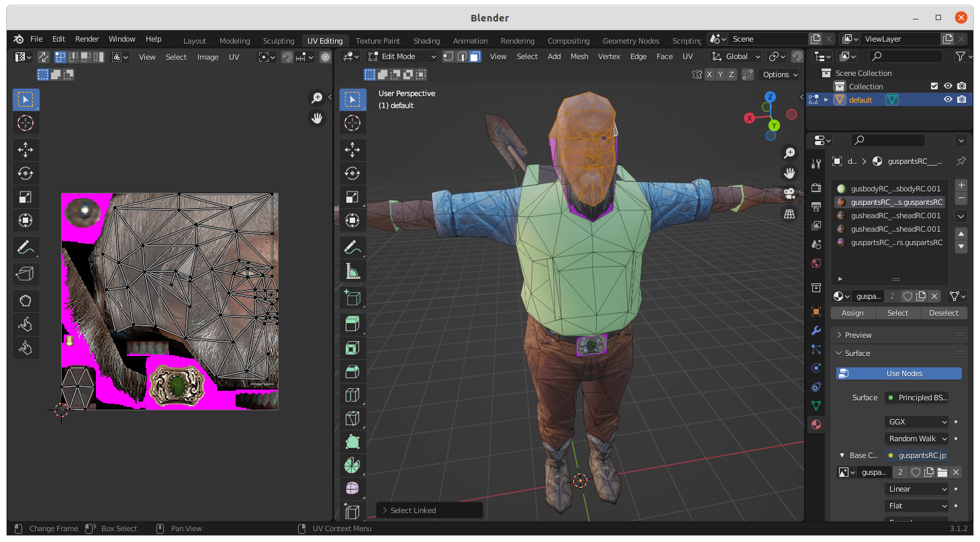Click the Use Nodes button
The image size is (980, 542).
pyautogui.click(x=899, y=373)
